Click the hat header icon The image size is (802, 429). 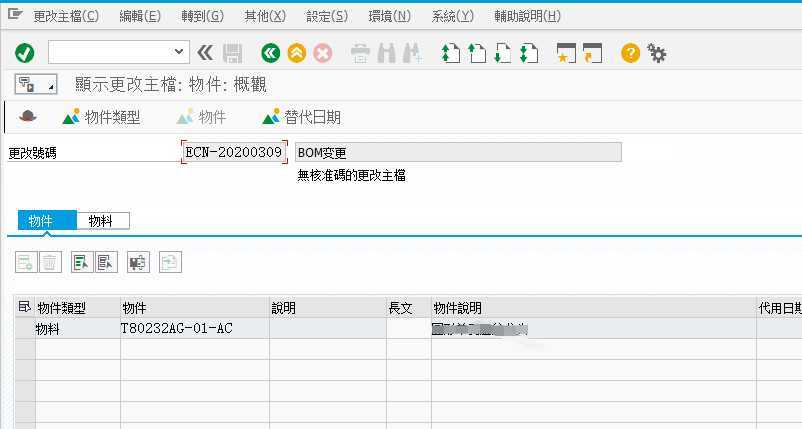point(28,117)
